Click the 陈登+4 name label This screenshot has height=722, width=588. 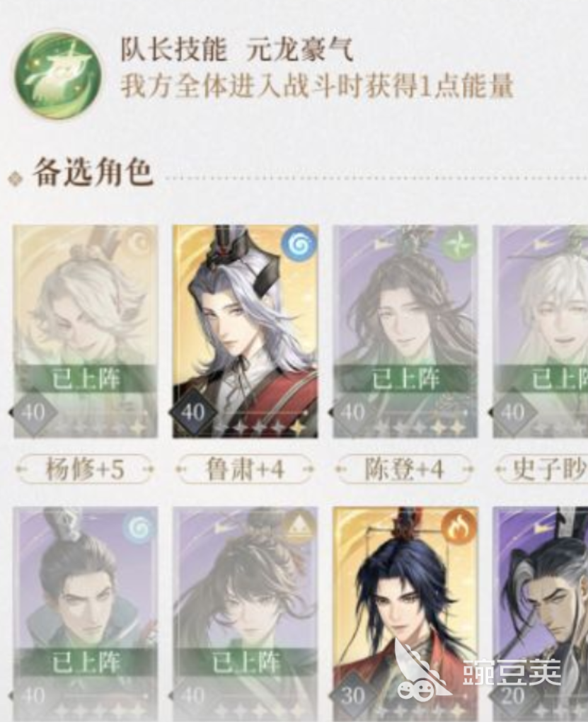pos(405,469)
